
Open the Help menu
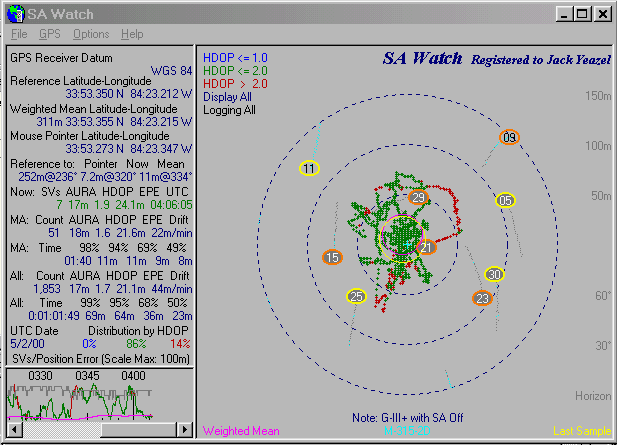click(132, 34)
